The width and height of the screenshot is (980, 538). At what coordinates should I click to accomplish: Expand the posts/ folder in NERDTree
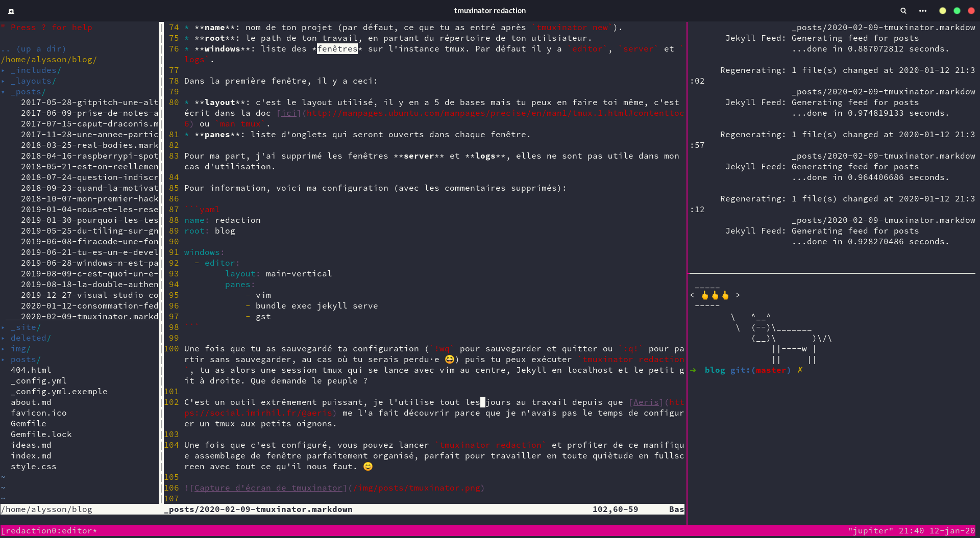(x=26, y=360)
